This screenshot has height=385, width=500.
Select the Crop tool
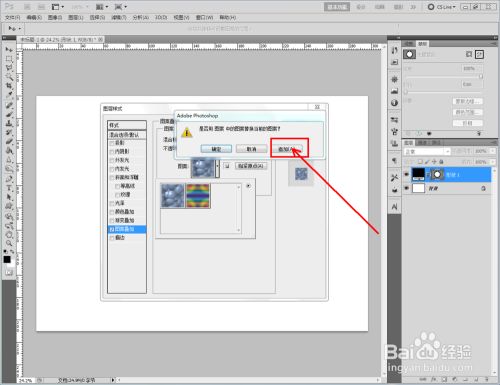[9, 86]
